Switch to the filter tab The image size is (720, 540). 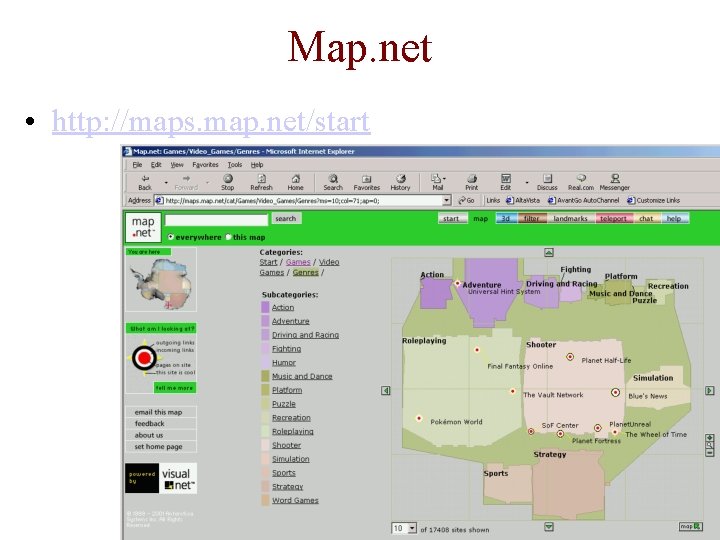click(531, 219)
